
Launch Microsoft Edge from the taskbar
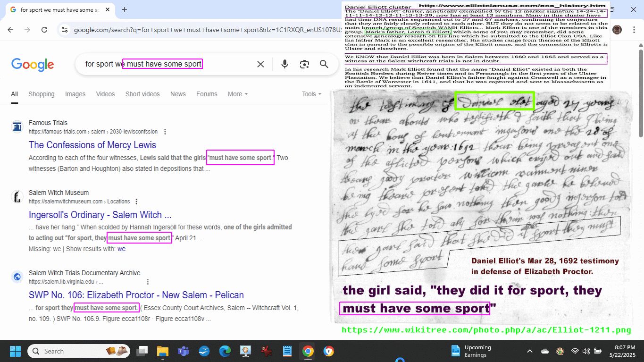point(225,351)
